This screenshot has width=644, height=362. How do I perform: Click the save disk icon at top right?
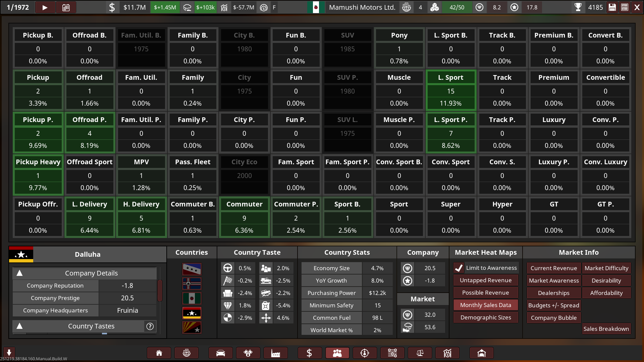pos(612,7)
